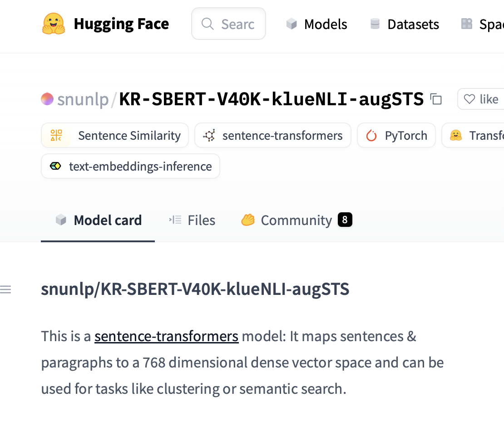Open the snunlp organization link
The width and height of the screenshot is (504, 431).
tap(83, 99)
